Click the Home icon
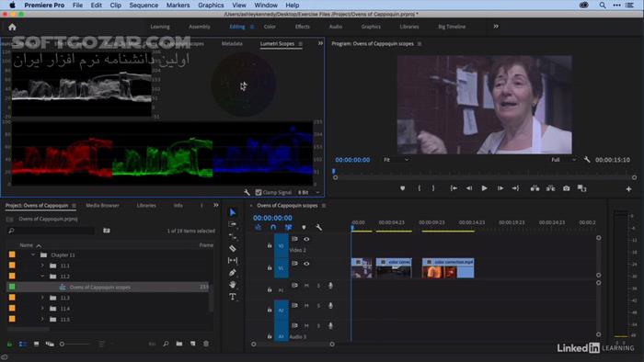Screen dimensions: 644x362 tap(12, 27)
